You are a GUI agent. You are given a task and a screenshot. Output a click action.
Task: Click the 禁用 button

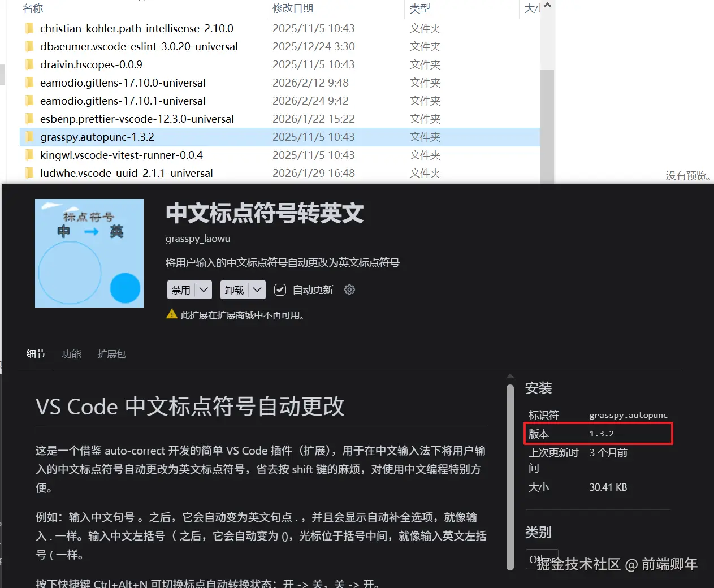[x=181, y=289]
